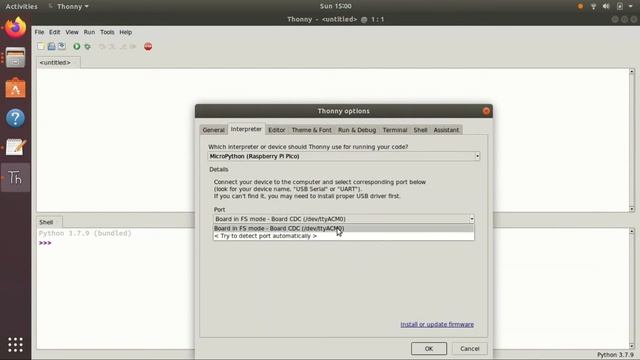Screen dimensions: 640x360
Task: Click the Cancel button
Action: pos(469,349)
